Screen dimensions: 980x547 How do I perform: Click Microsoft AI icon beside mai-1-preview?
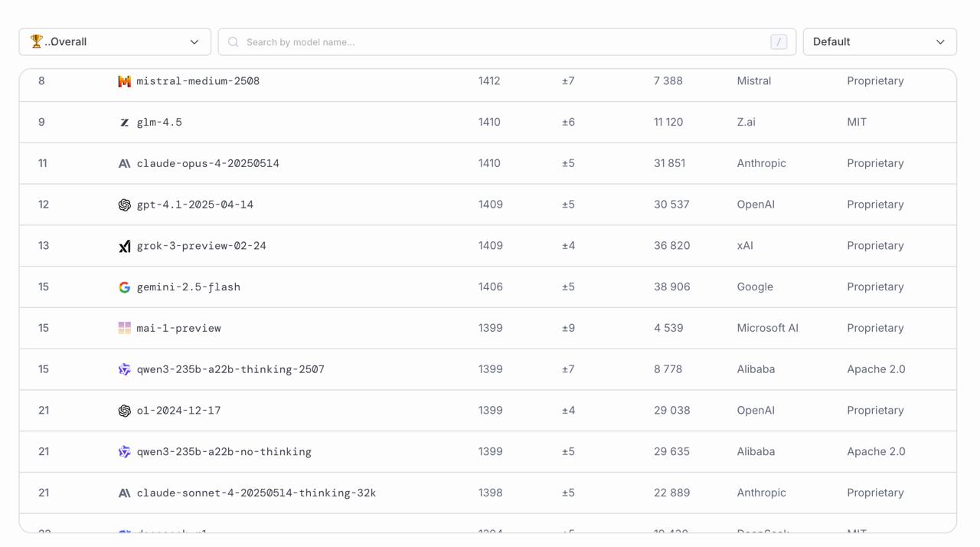(124, 329)
